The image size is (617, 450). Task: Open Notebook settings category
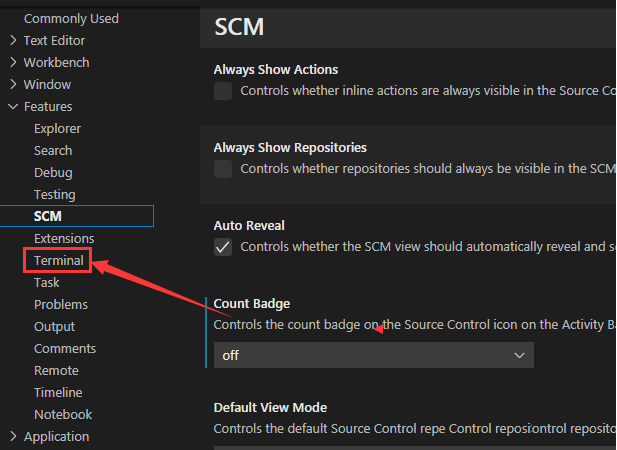click(x=63, y=415)
